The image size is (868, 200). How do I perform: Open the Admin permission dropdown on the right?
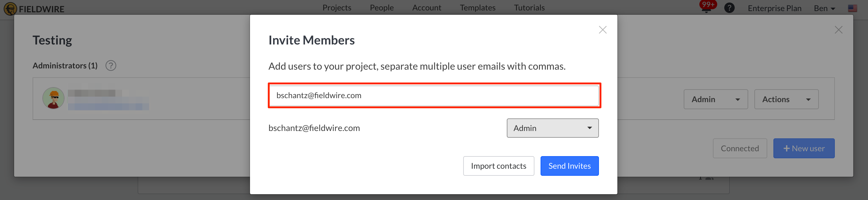716,99
